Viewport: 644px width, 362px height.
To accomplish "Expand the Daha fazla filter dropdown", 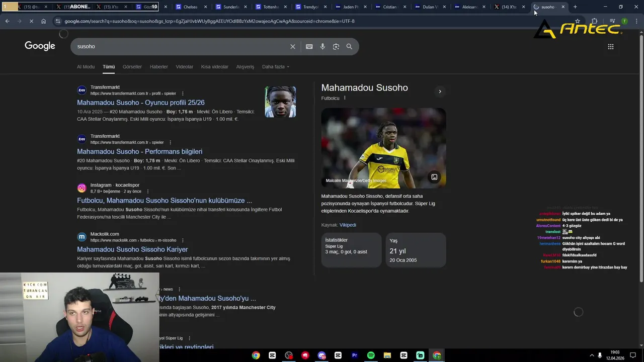I will (x=275, y=67).
